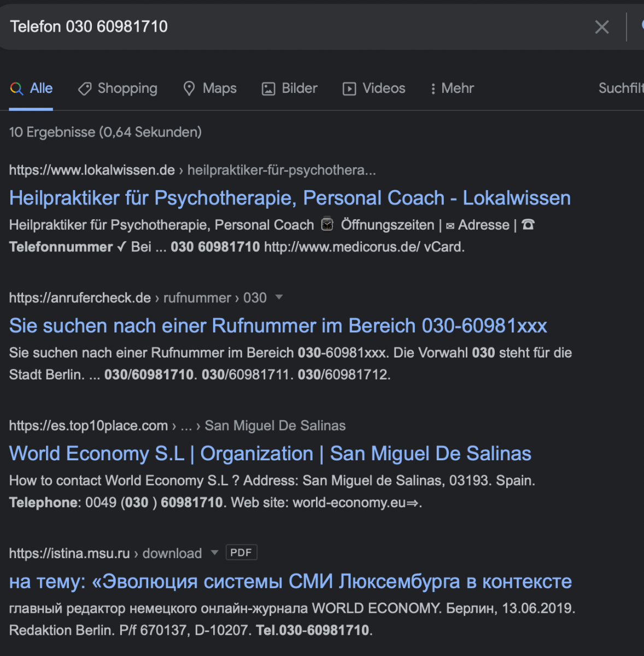Viewport: 644px width, 656px height.
Task: Switch to the Shopping tab
Action: 118,89
